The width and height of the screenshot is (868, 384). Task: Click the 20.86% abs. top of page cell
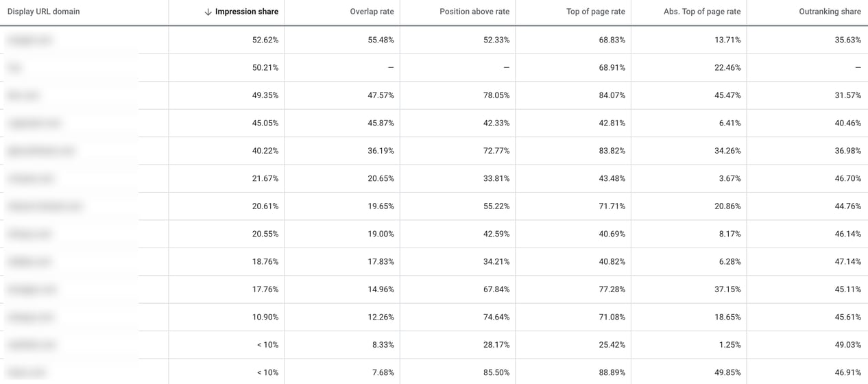pyautogui.click(x=727, y=206)
